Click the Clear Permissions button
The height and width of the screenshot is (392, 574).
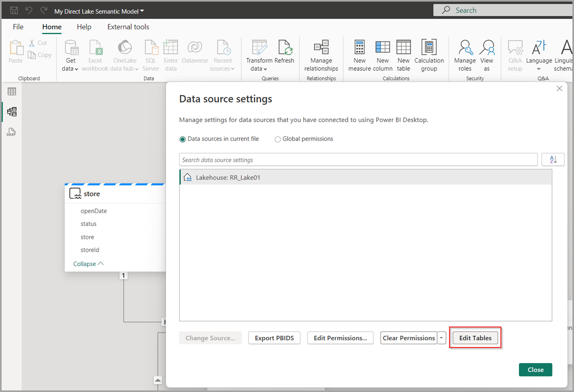click(409, 338)
